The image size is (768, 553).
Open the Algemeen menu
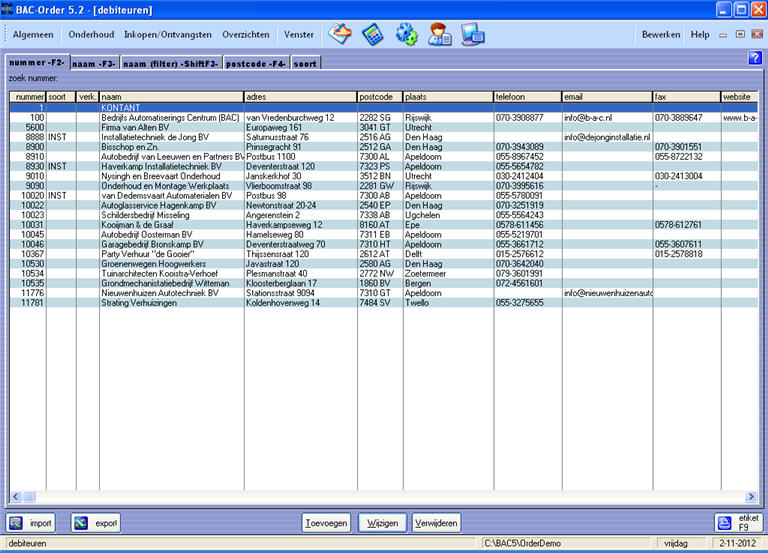[x=33, y=34]
